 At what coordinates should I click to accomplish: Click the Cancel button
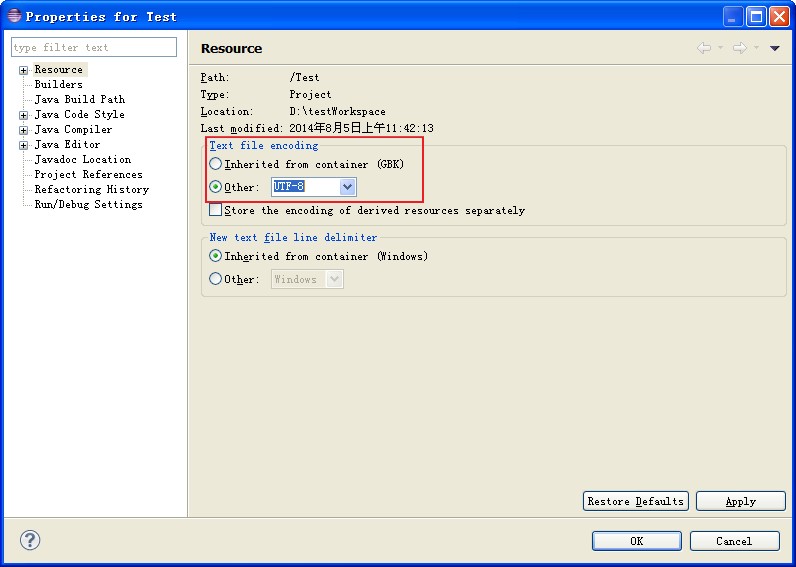click(735, 541)
